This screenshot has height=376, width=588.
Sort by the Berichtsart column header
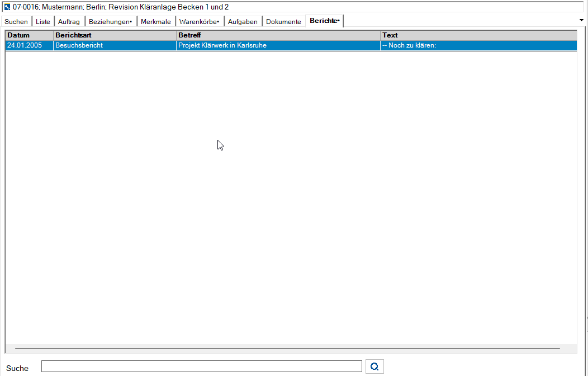tap(115, 35)
